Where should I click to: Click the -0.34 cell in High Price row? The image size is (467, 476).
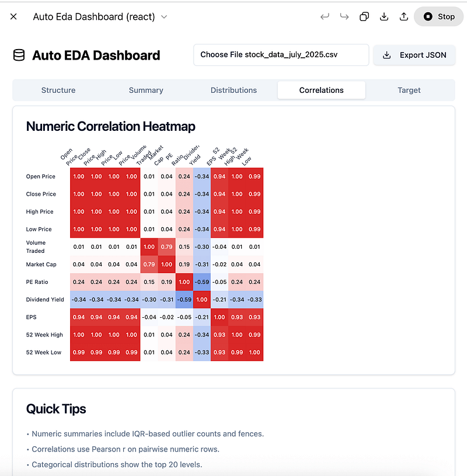[202, 211]
